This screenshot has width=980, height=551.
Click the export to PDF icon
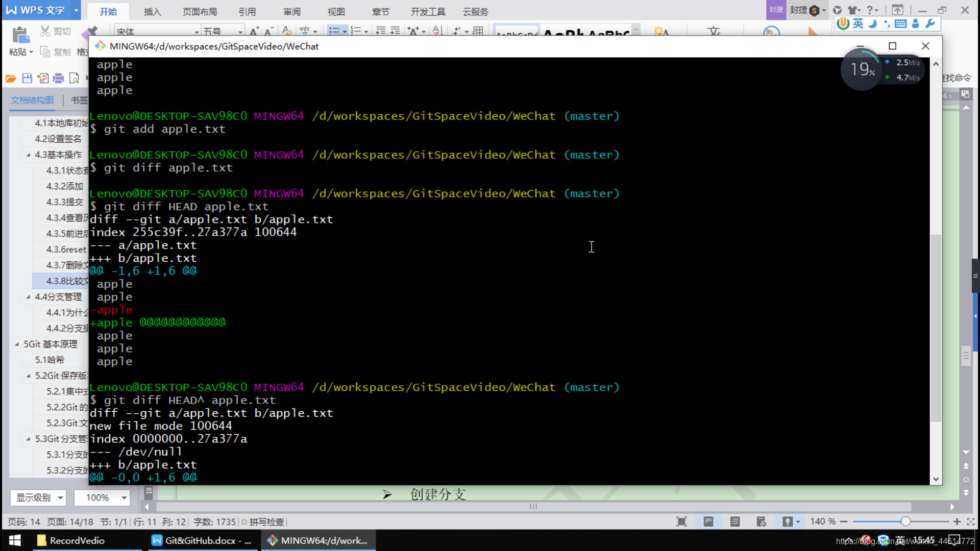(43, 78)
